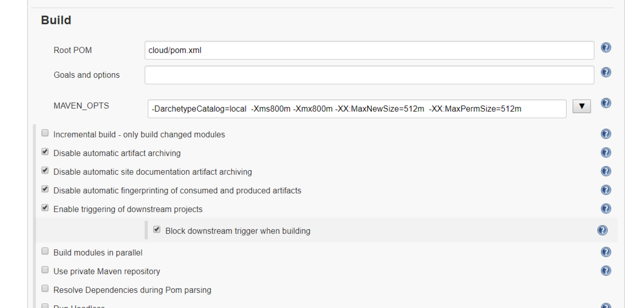Click help icon next to Root POM
Screen dimensions: 644x308
[x=606, y=48]
